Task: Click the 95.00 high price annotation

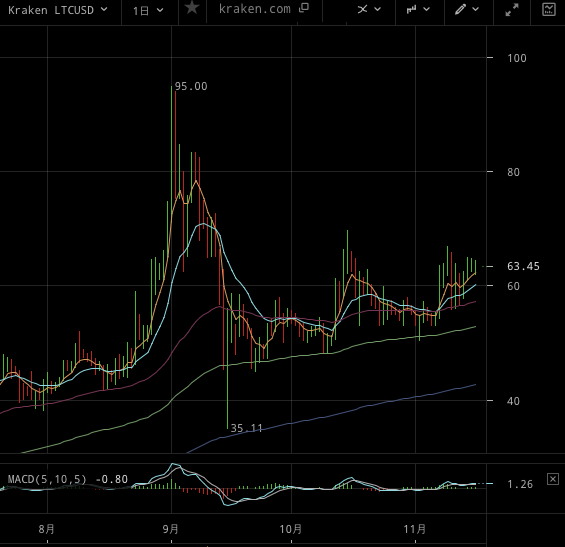Action: click(x=191, y=86)
